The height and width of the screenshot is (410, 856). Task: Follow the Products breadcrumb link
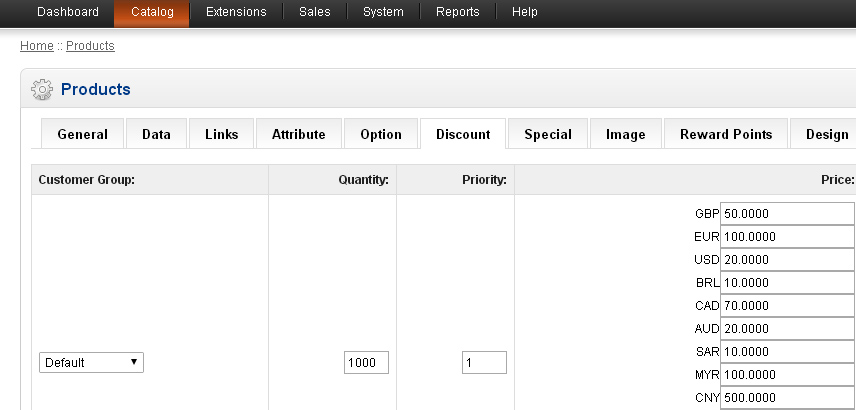[90, 46]
